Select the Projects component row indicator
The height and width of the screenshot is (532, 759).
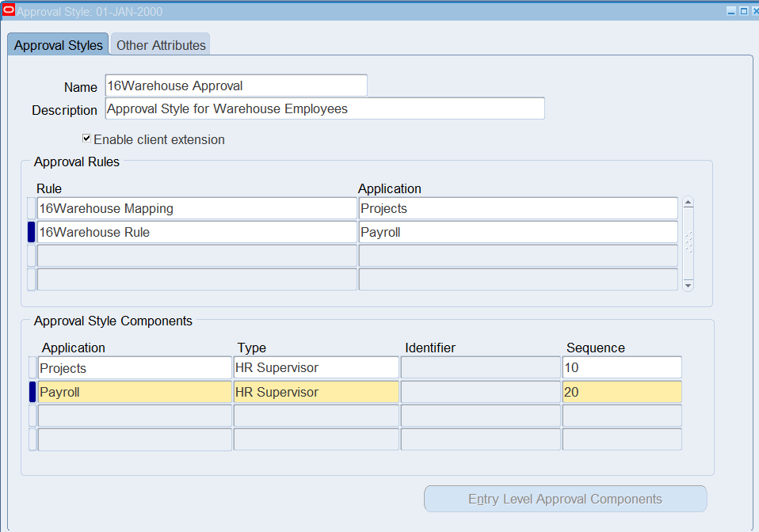pos(32,368)
